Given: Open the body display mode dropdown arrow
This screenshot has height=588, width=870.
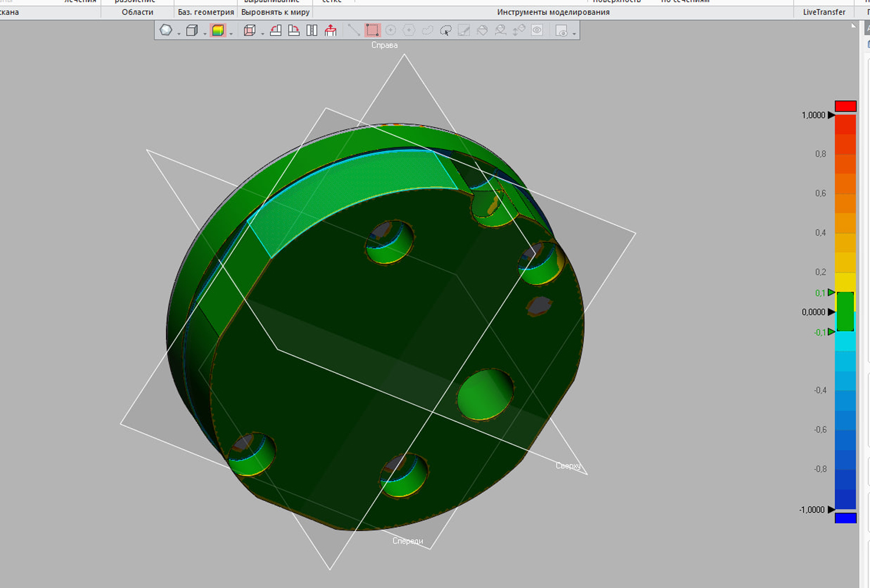Looking at the screenshot, I should (205, 34).
